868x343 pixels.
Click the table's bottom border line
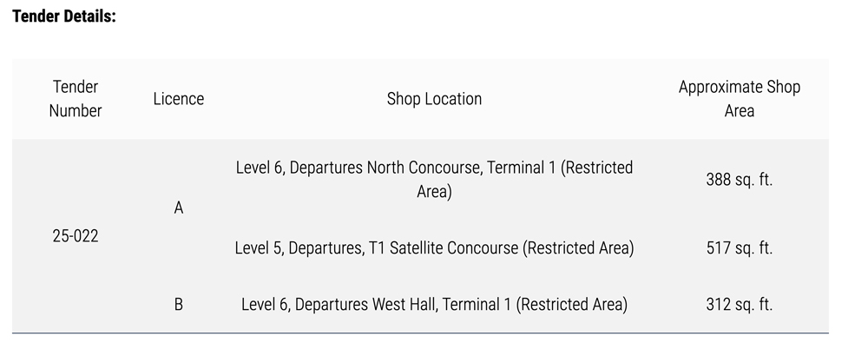420,333
